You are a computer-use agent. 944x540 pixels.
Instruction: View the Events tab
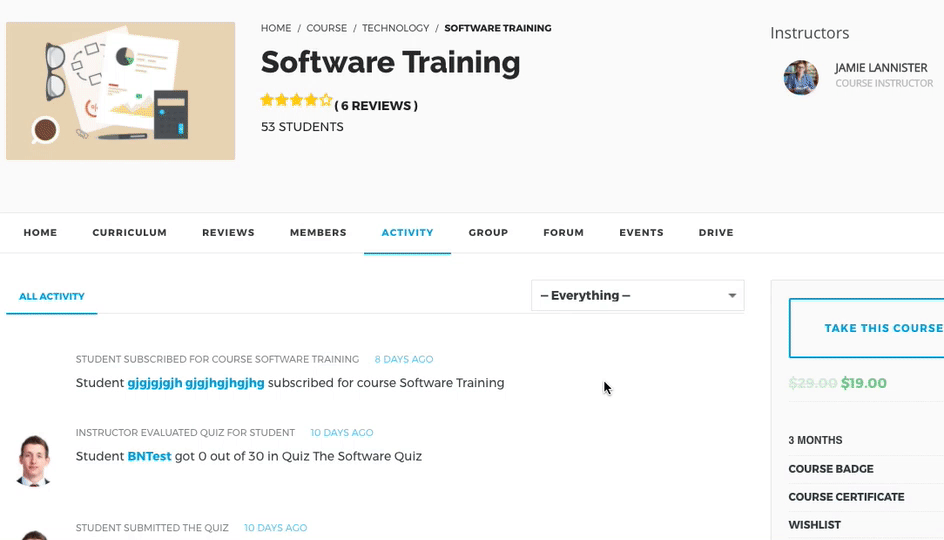(641, 233)
